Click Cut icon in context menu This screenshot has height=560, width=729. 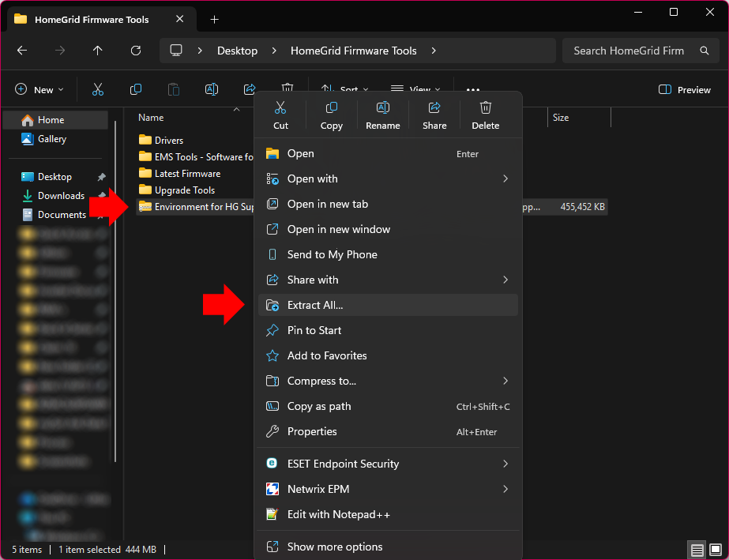[x=280, y=115]
